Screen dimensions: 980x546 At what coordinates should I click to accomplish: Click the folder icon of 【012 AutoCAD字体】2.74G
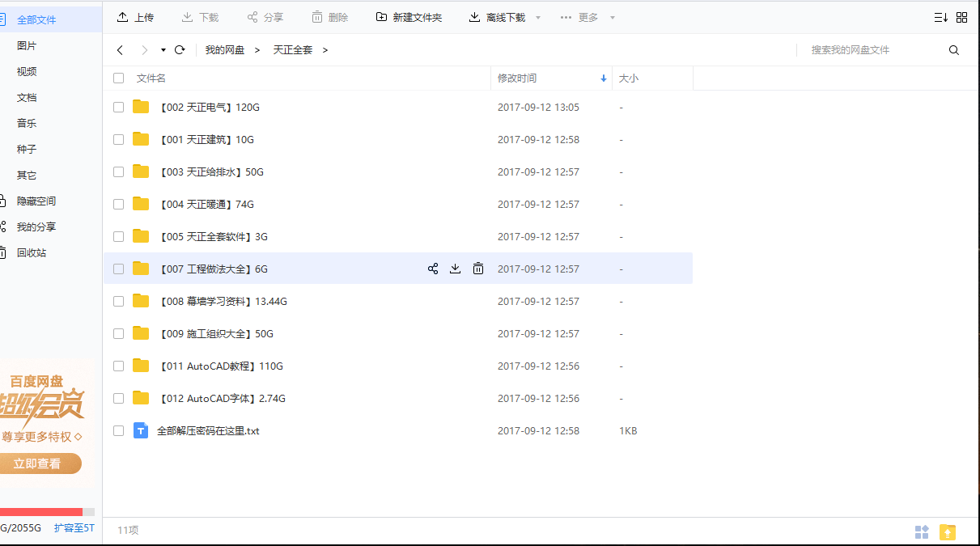click(x=141, y=398)
